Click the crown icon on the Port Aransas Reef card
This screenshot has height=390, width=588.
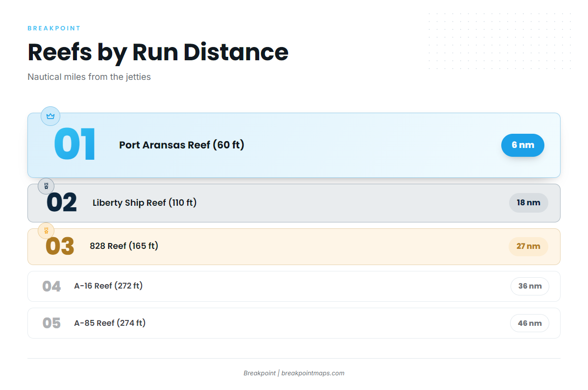pos(50,116)
